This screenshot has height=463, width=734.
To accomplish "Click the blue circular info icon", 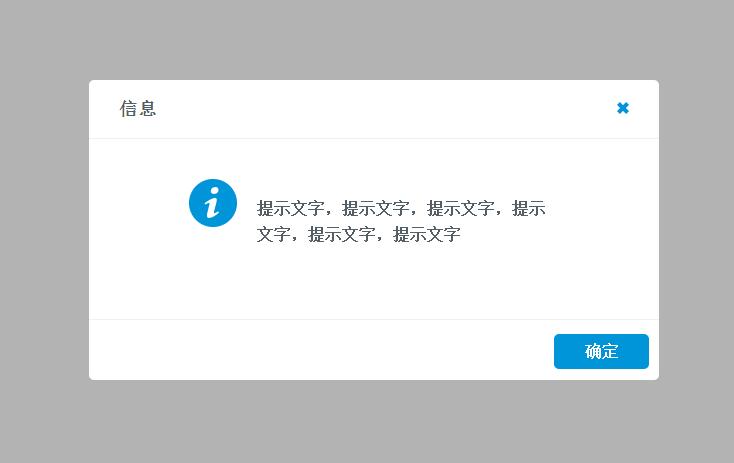I will (x=213, y=203).
